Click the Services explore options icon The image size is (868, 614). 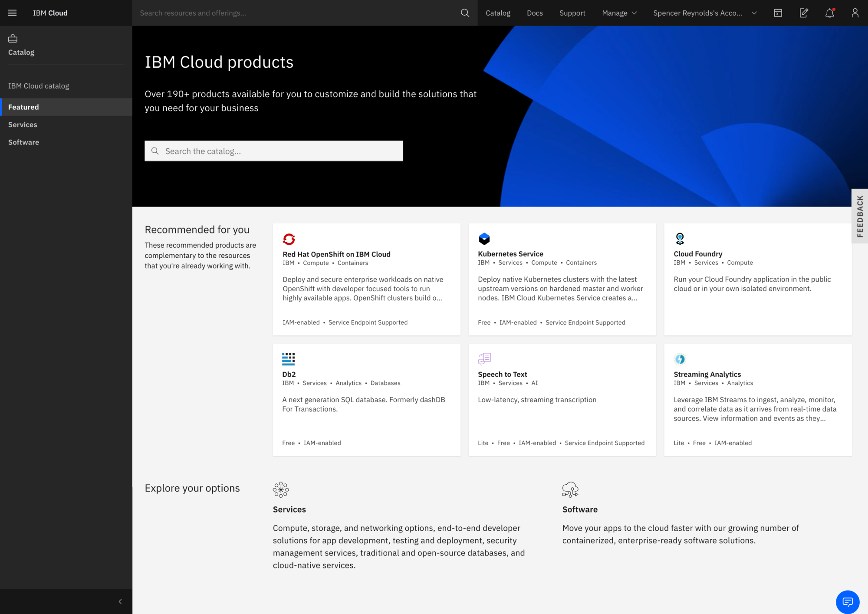pos(281,489)
